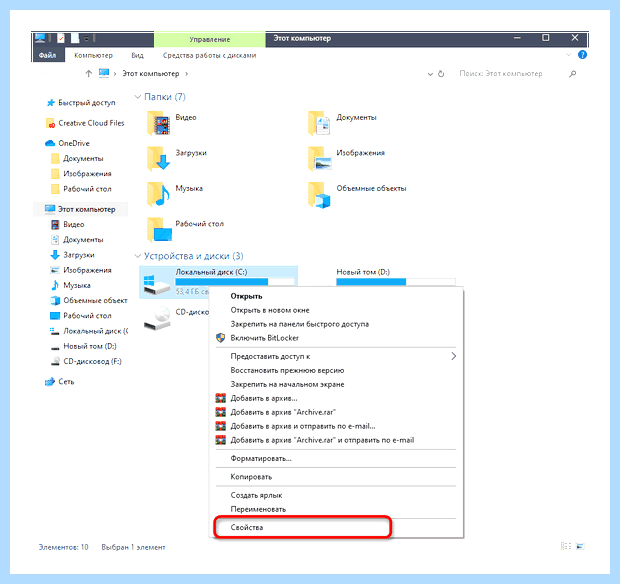Switch to details view icon in status bar
Image resolution: width=620 pixels, height=584 pixels.
click(x=566, y=546)
